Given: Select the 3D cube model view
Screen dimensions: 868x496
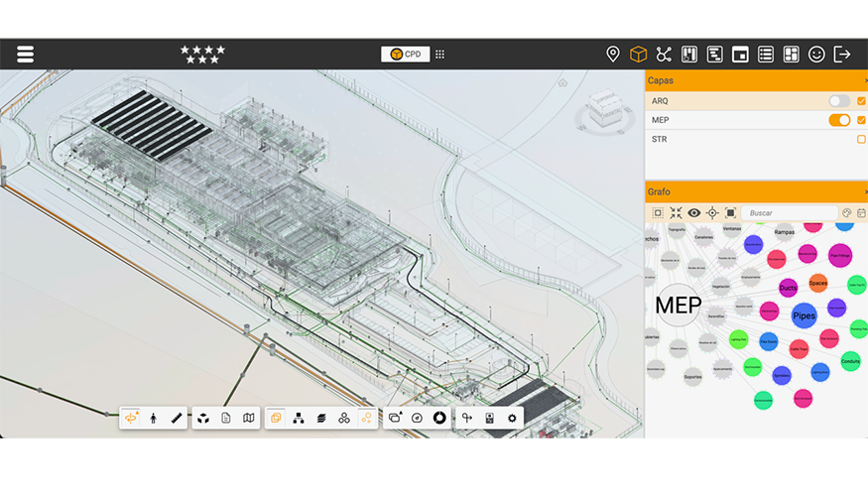Looking at the screenshot, I should click(638, 54).
